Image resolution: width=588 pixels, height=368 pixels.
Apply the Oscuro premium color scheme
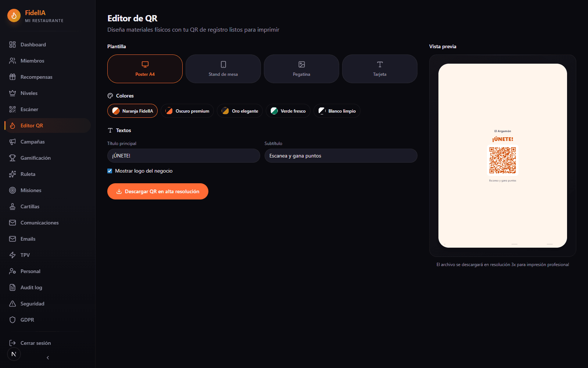187,111
